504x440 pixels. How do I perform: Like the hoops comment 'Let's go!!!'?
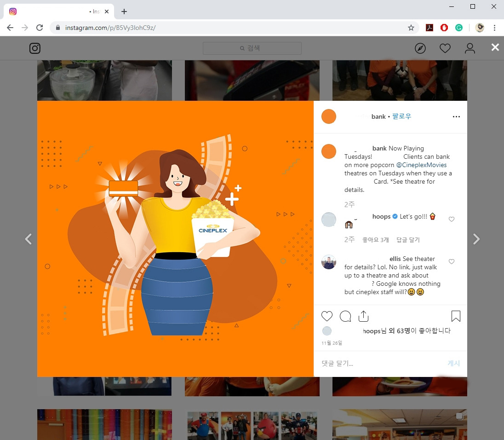pyautogui.click(x=451, y=219)
